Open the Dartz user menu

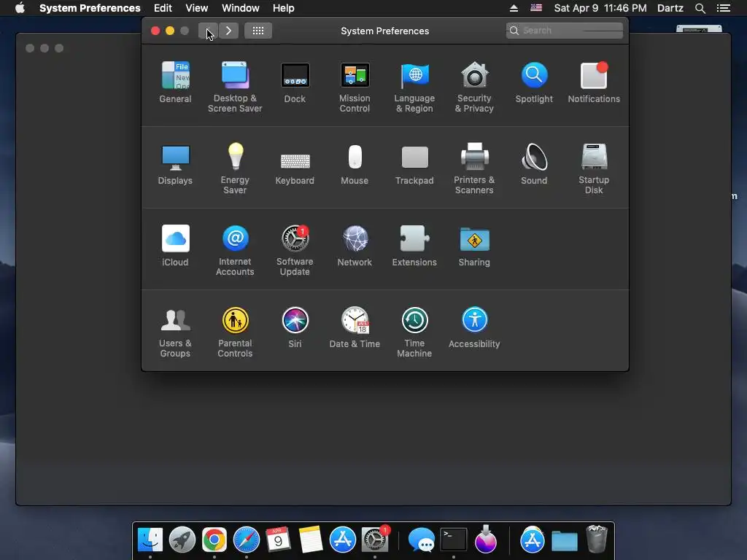coord(670,8)
